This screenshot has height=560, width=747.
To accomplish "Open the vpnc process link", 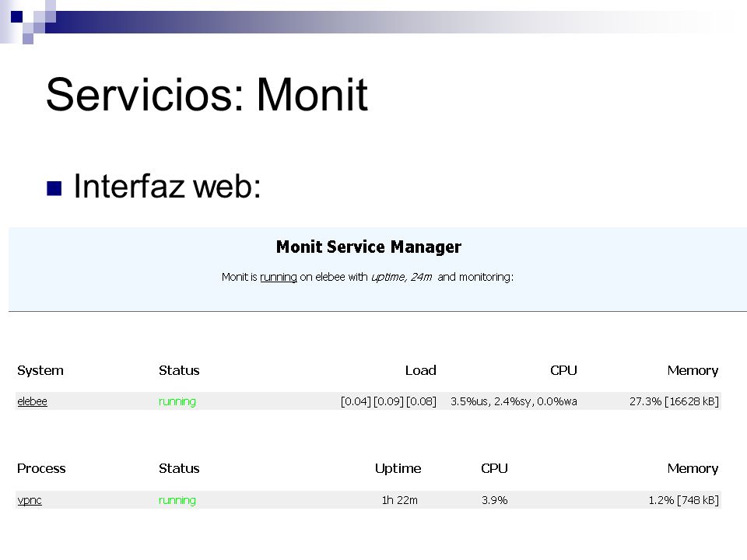I will coord(30,500).
